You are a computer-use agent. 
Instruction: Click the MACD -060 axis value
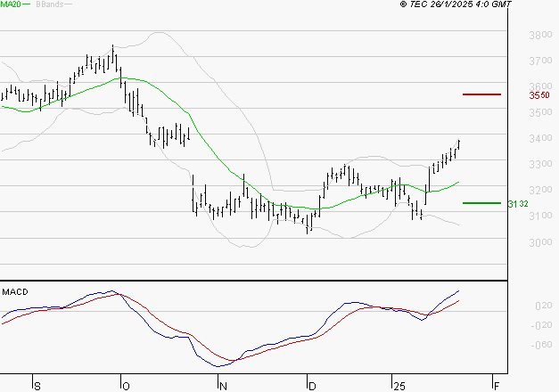tap(541, 345)
